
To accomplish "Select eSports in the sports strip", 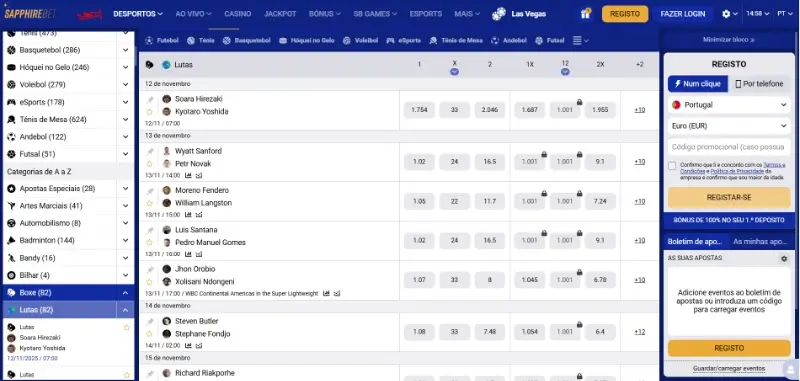I will (404, 40).
